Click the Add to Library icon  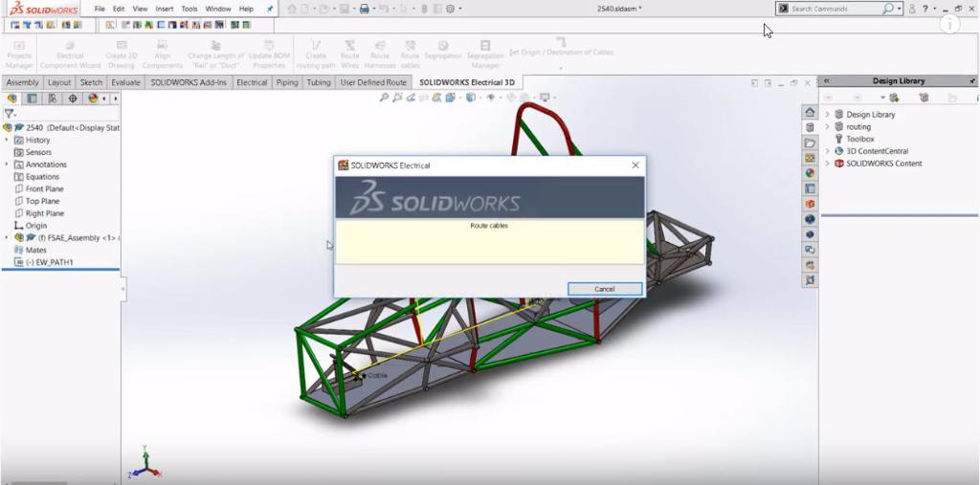pyautogui.click(x=894, y=98)
